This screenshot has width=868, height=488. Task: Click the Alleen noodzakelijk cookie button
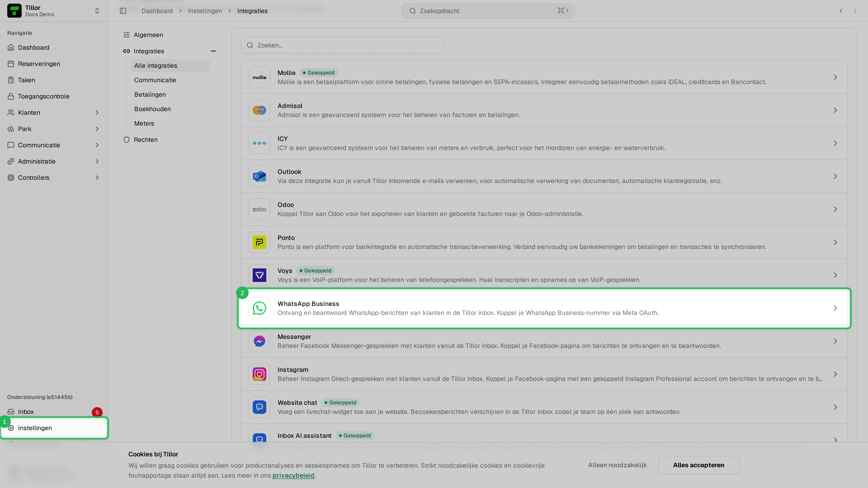617,465
